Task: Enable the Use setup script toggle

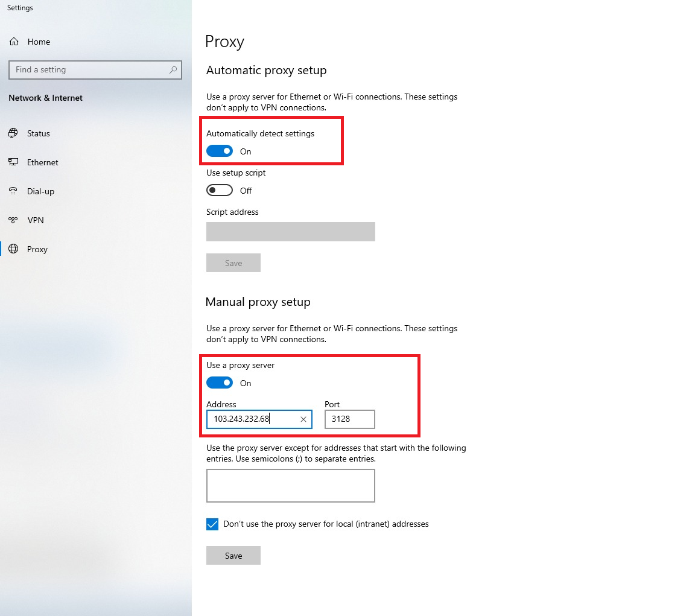Action: 220,190
